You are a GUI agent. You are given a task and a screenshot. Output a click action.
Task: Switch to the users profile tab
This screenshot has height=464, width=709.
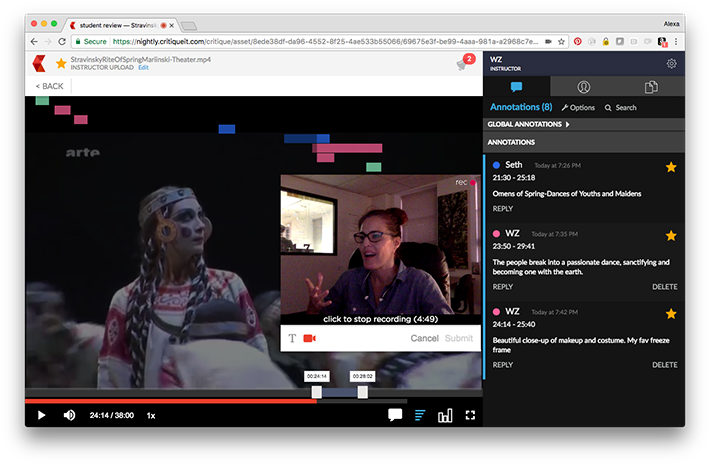pos(583,86)
